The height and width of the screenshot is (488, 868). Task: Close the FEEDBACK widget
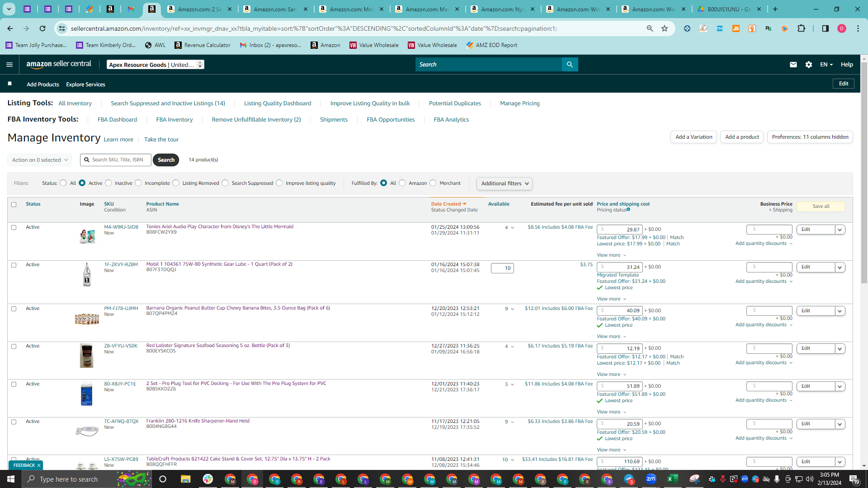coord(39,465)
